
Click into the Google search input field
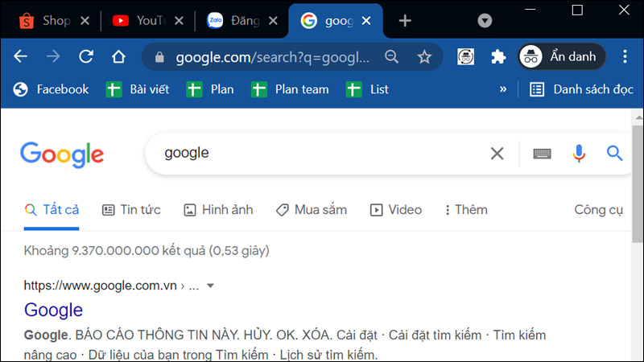click(x=322, y=154)
